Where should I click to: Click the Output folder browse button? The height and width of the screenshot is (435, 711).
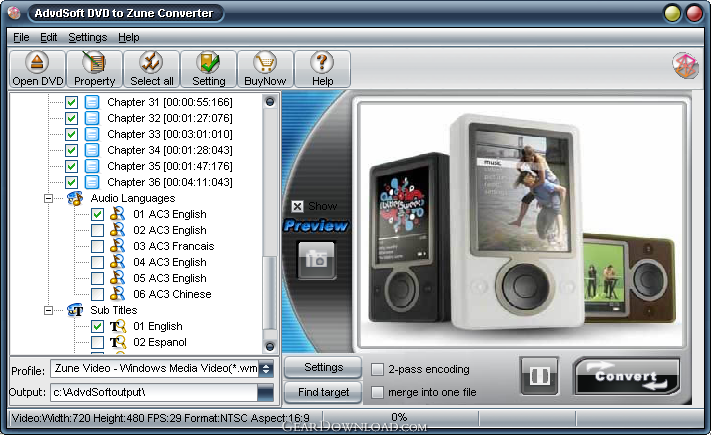click(x=266, y=392)
